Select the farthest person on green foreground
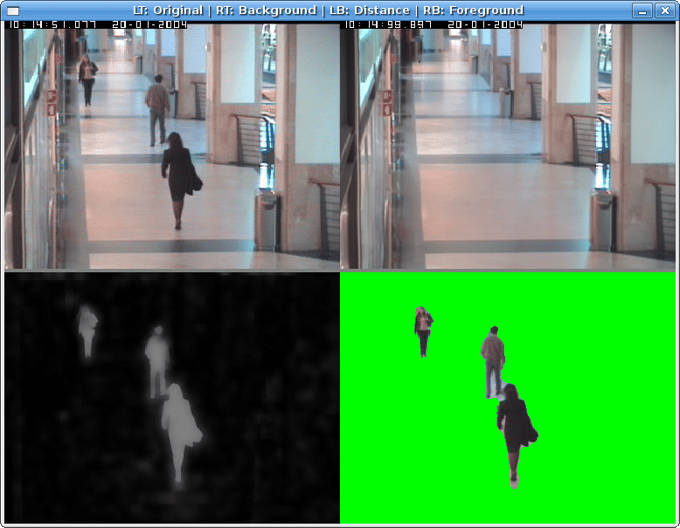 (423, 328)
